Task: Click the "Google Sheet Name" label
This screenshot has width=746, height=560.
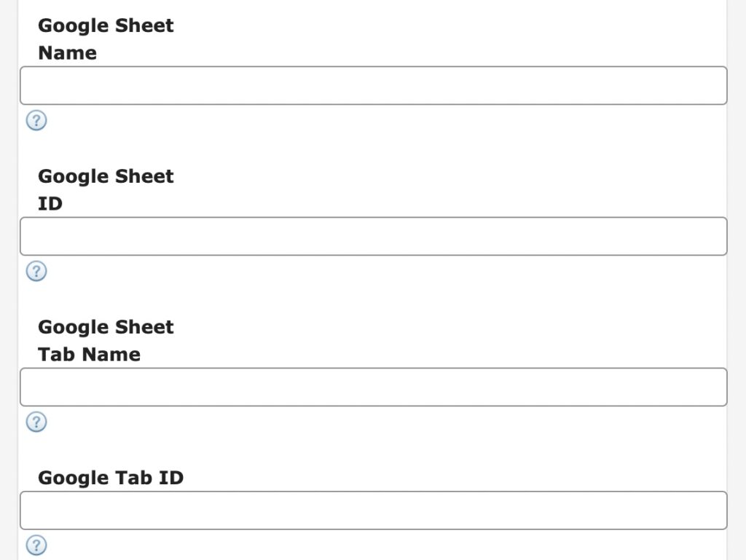Action: click(x=106, y=39)
